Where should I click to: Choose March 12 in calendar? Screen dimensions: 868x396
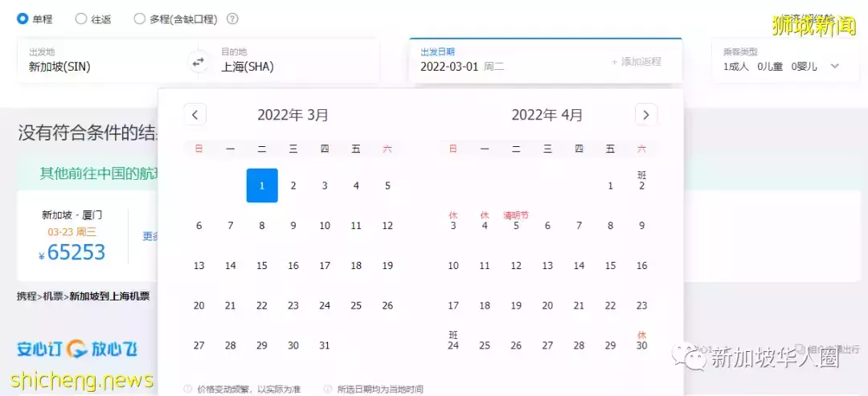click(x=387, y=226)
